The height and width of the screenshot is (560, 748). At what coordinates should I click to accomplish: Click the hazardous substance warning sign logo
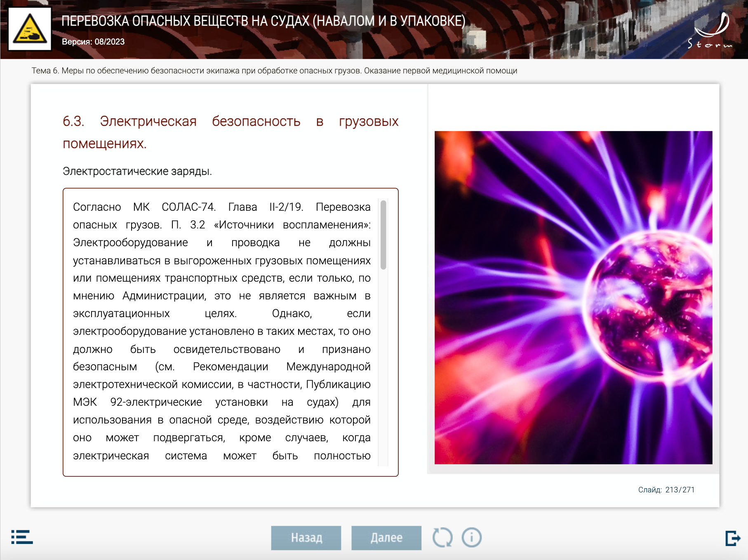(30, 29)
